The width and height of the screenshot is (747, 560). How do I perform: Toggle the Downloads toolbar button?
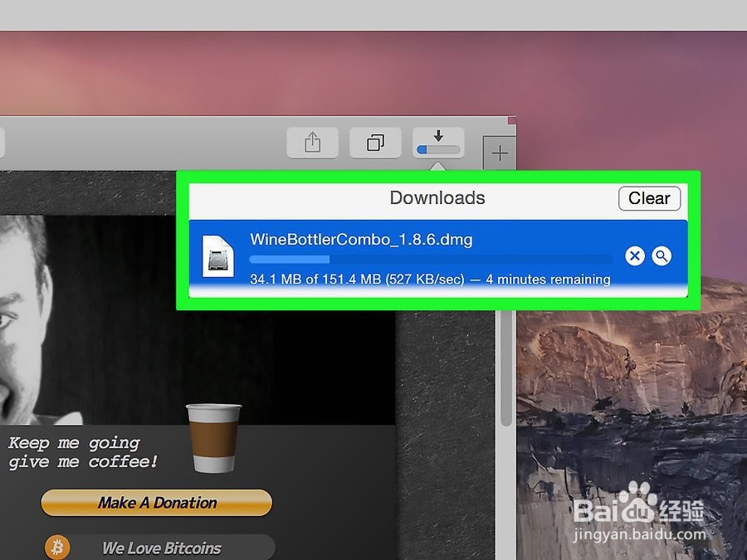coord(438,143)
